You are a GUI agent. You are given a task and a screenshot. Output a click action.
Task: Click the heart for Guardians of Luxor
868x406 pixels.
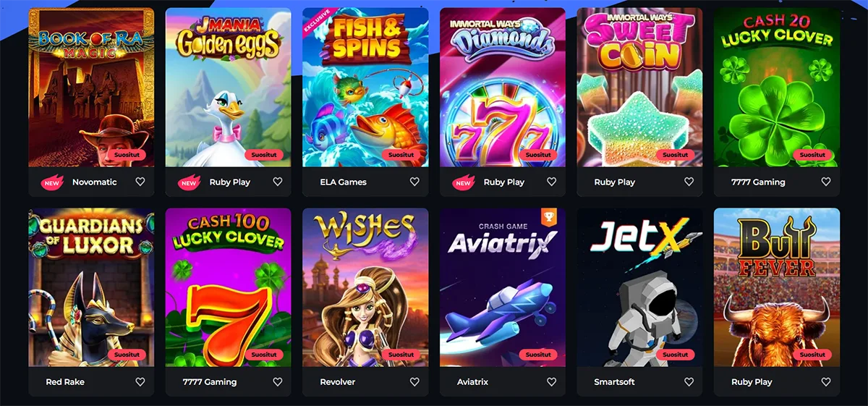click(140, 382)
